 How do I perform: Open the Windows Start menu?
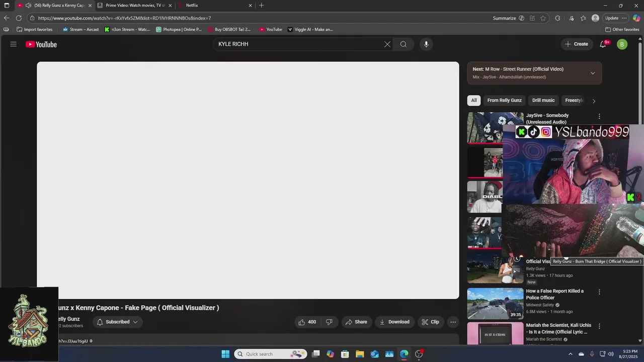[x=225, y=354]
